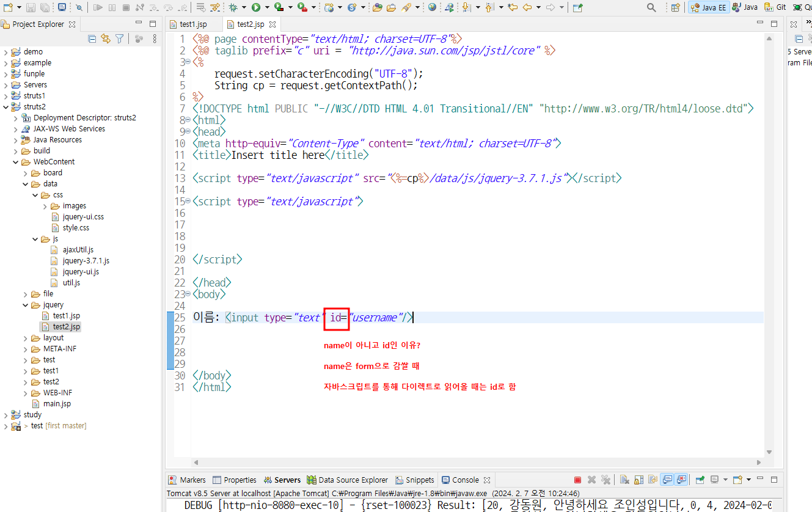Fold the scriptlet block at line 3
This screenshot has width=812, height=512.
pos(188,62)
